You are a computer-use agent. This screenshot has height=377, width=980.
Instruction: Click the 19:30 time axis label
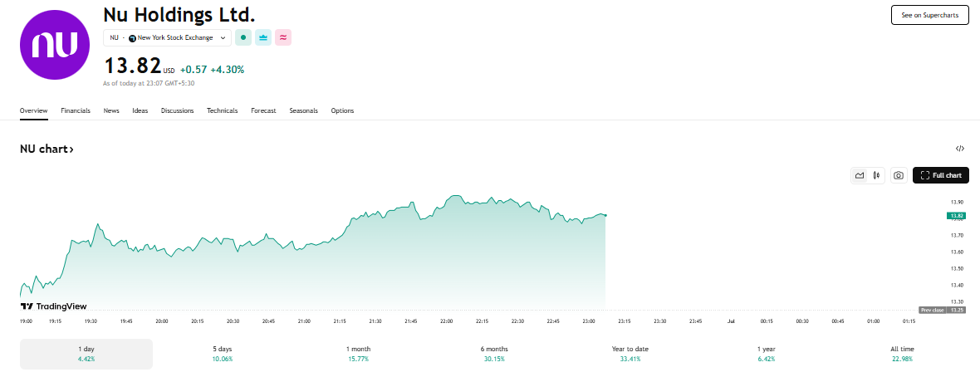(91, 321)
